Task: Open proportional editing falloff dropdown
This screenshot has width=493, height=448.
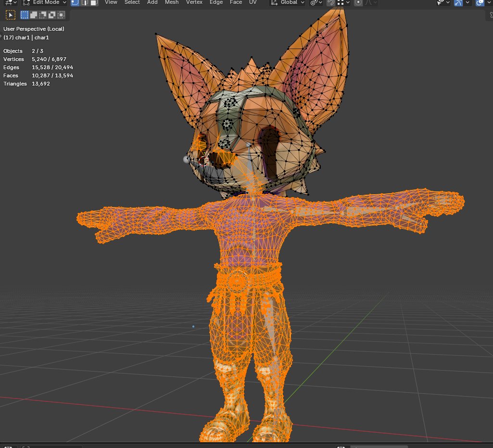Action: coord(371,2)
